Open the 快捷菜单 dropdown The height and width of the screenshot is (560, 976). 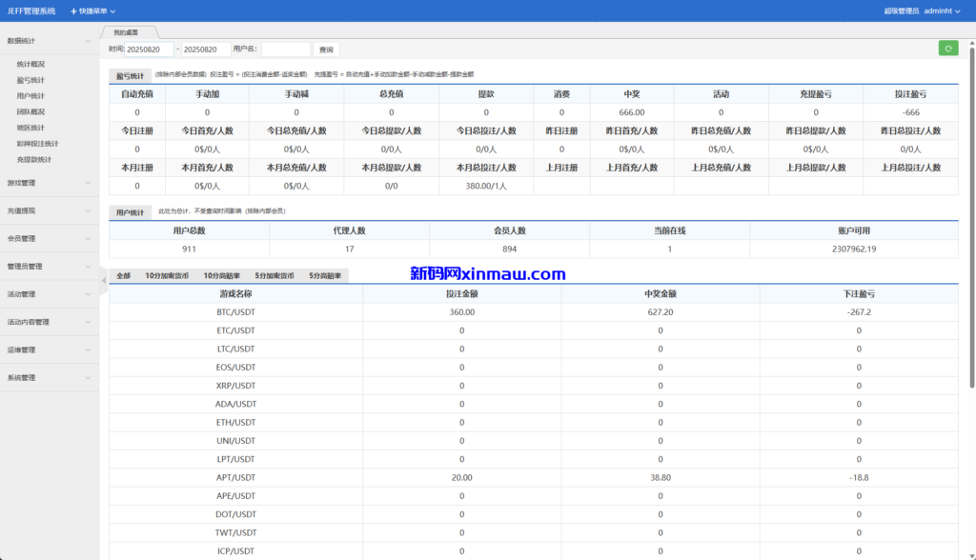95,11
